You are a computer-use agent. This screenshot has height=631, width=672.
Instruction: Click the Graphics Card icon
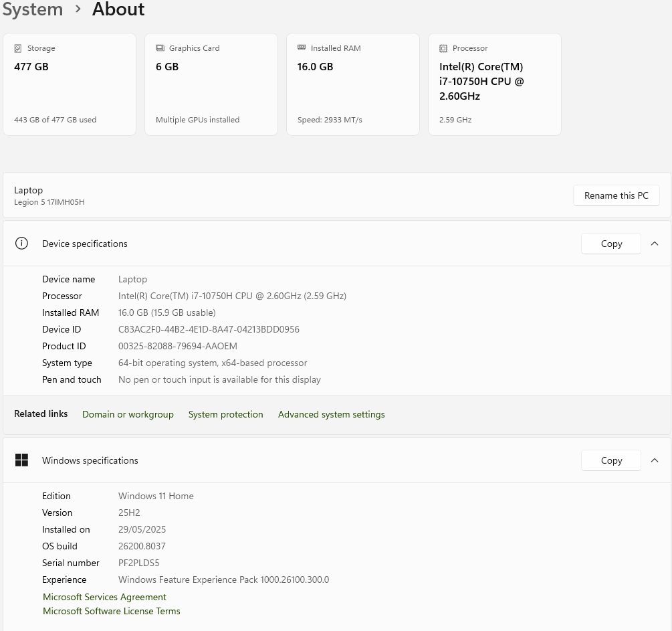(x=160, y=48)
